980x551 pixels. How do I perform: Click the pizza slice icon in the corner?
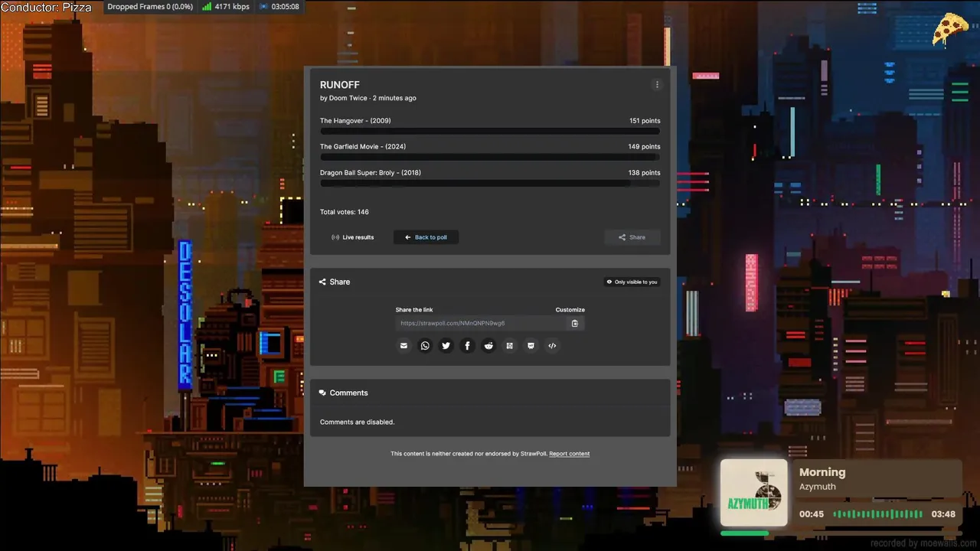click(950, 29)
